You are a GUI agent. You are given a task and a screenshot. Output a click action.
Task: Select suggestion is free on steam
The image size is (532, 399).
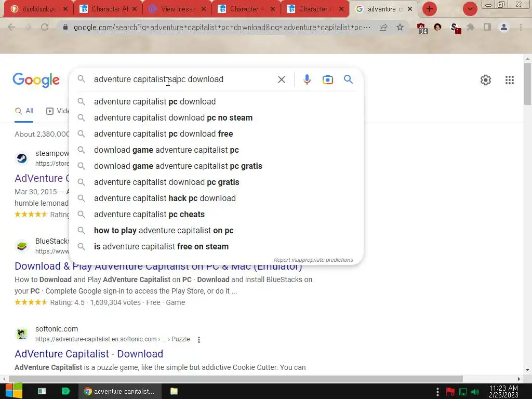216,247
